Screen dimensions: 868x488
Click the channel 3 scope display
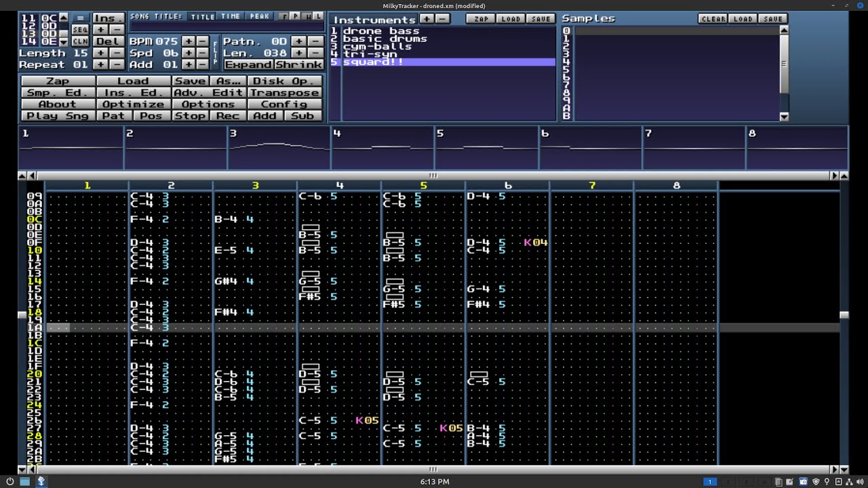point(279,148)
